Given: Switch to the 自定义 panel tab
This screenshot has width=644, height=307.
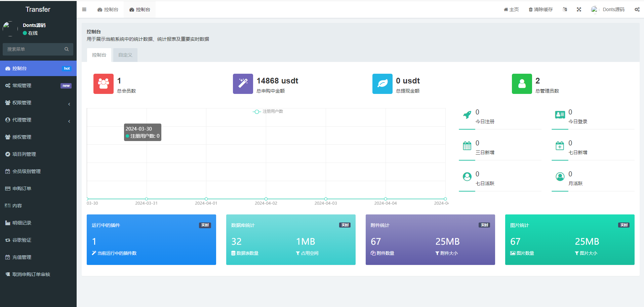Looking at the screenshot, I should point(125,55).
